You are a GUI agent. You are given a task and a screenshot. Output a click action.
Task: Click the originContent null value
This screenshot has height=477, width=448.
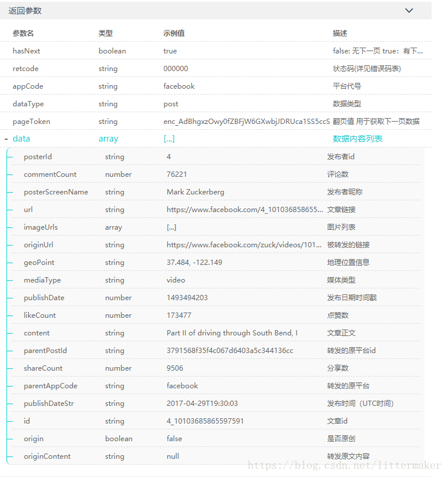pyautogui.click(x=173, y=456)
